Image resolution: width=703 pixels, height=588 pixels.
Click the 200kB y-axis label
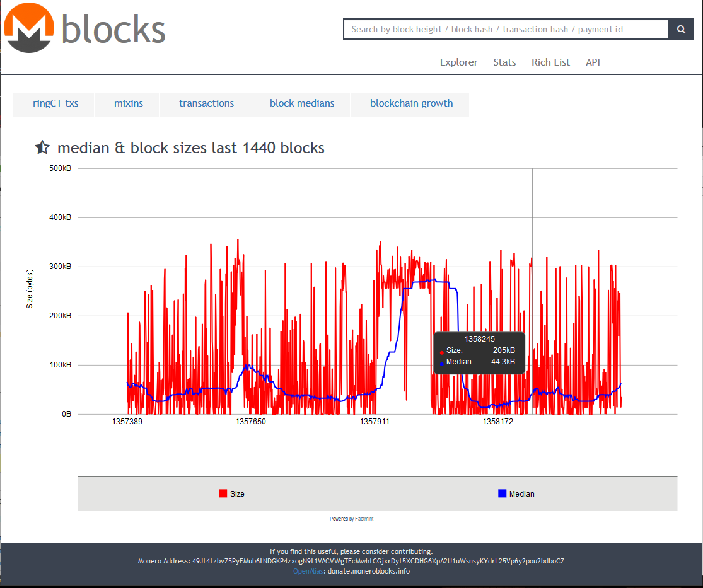tap(60, 316)
